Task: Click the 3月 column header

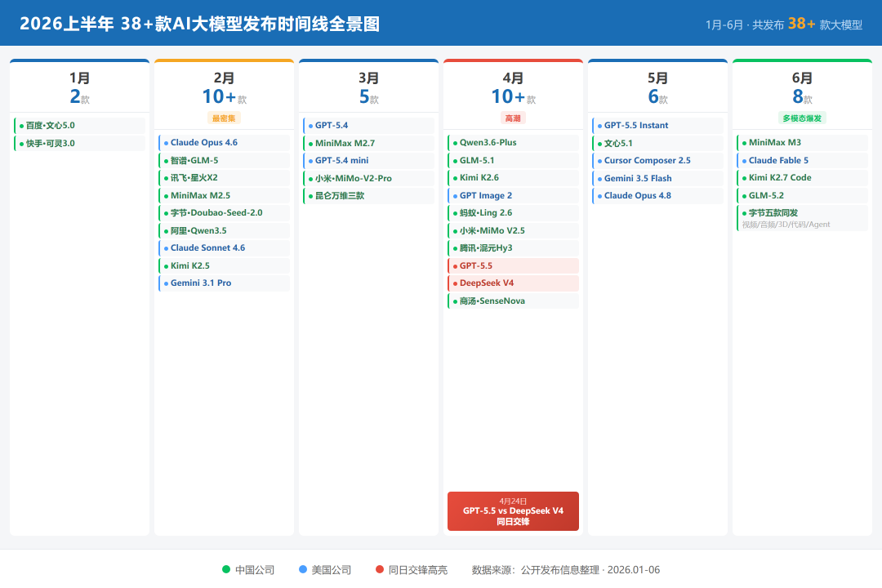Action: (x=368, y=78)
